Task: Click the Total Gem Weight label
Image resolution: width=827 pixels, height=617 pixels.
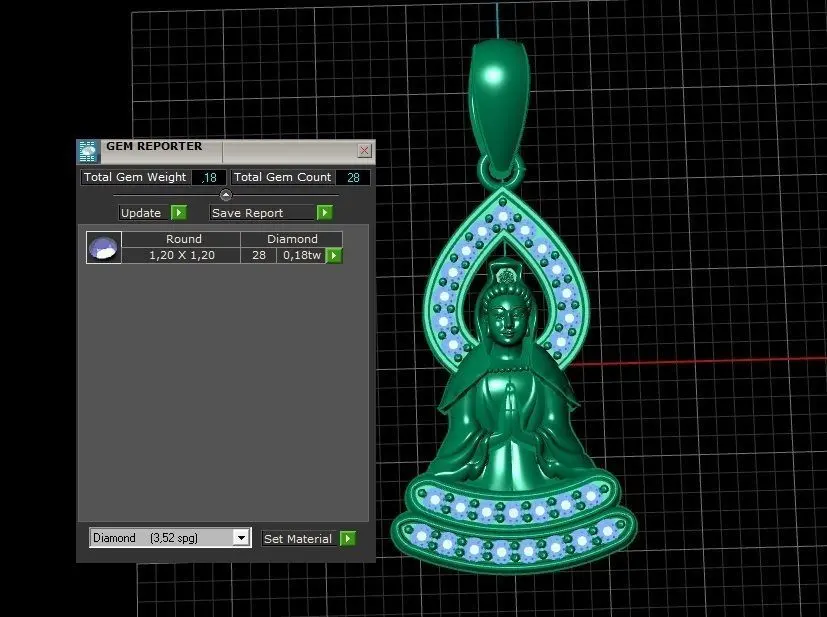Action: 136,177
